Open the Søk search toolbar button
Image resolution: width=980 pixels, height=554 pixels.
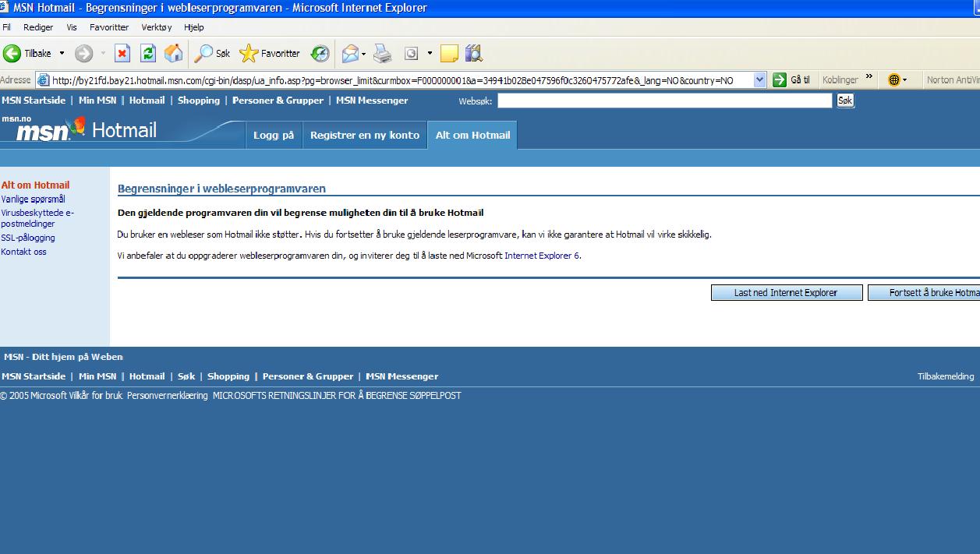pos(213,54)
